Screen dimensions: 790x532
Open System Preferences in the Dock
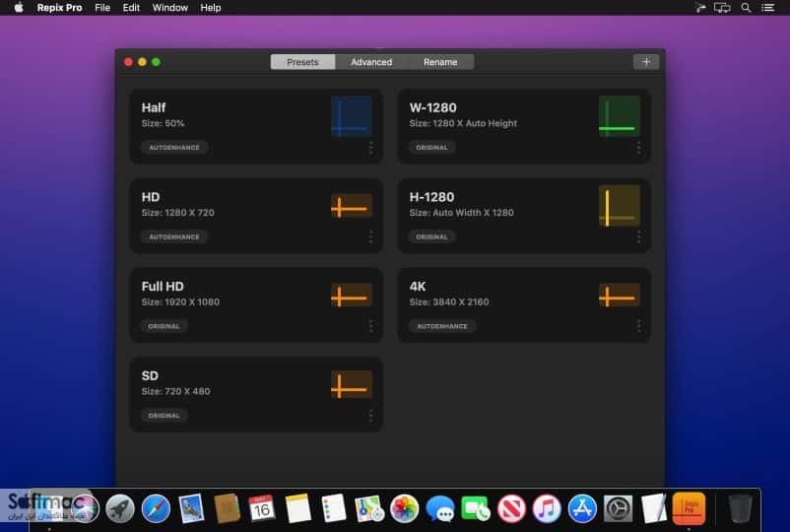619,508
